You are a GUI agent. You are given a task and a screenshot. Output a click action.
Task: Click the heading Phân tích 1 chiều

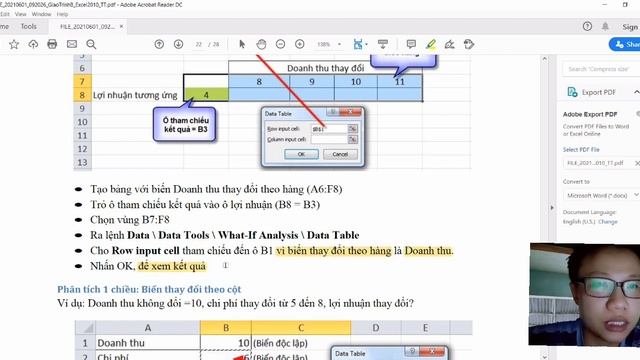(149, 289)
